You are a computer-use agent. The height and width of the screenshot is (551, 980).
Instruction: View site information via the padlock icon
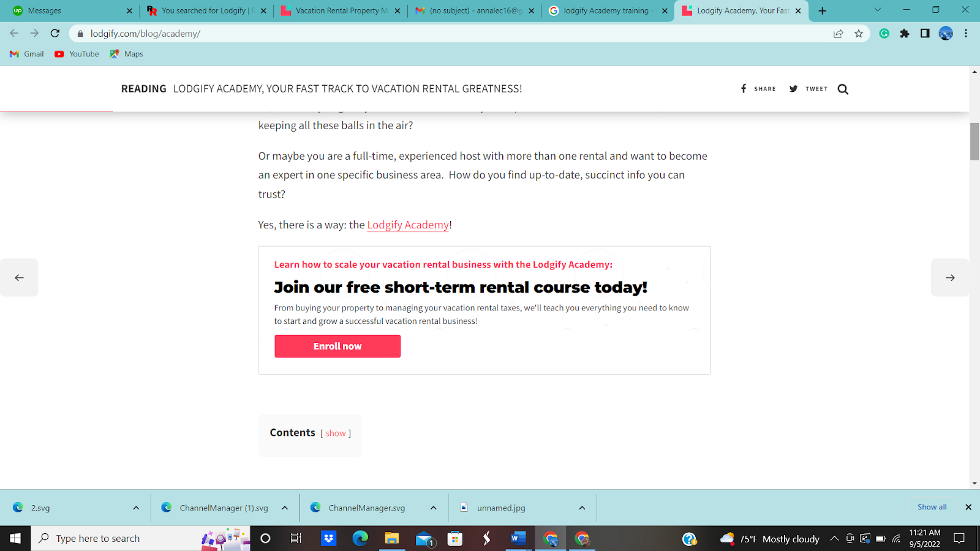pyautogui.click(x=80, y=34)
